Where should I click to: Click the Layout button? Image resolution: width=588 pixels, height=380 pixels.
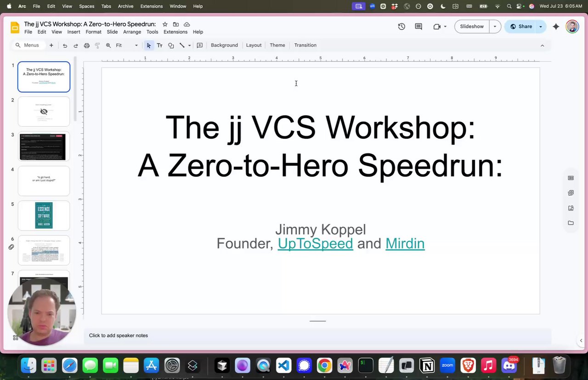[x=254, y=45]
